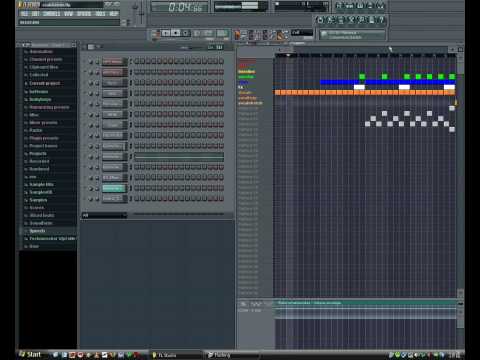Image resolution: width=480 pixels, height=360 pixels.
Task: Click the circular undo icon in top panel
Action: click(x=320, y=20)
